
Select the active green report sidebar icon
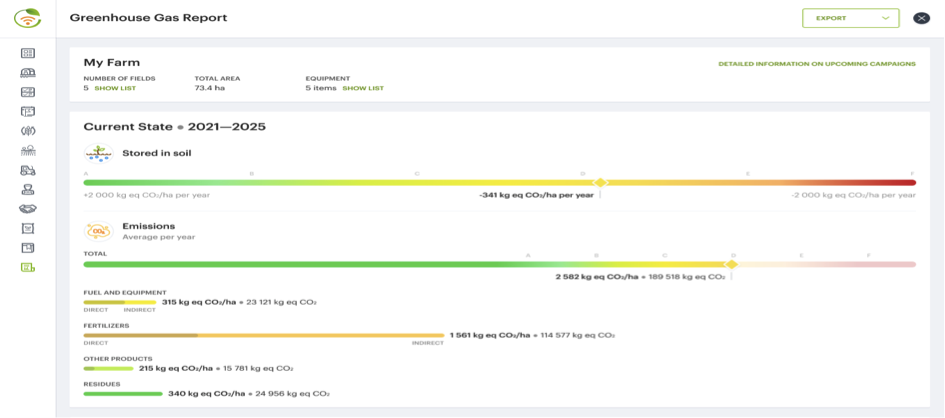point(28,267)
